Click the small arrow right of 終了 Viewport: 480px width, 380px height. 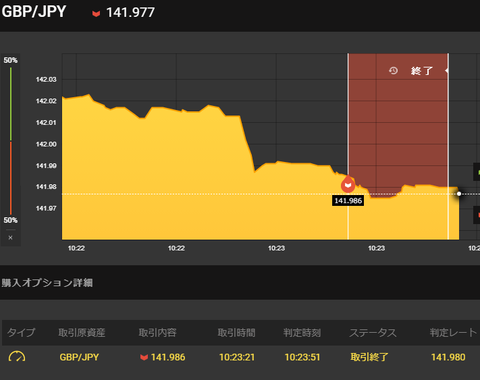click(x=447, y=70)
